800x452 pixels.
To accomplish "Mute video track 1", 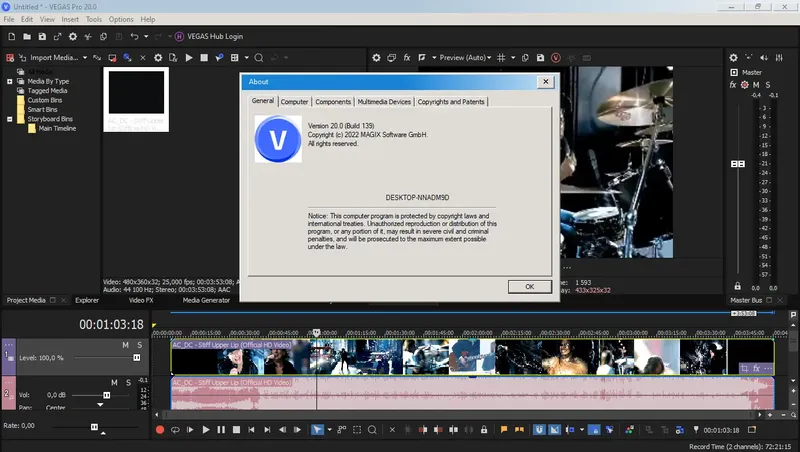I will point(125,345).
